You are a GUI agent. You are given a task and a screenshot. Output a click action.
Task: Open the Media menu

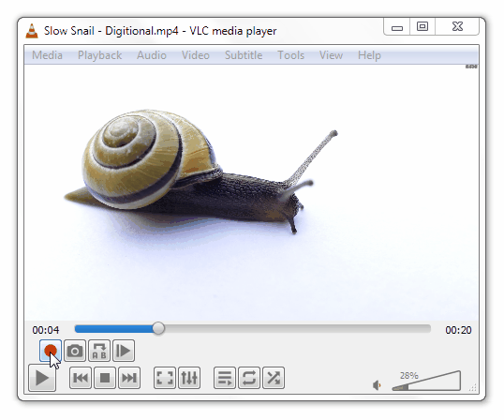click(47, 55)
